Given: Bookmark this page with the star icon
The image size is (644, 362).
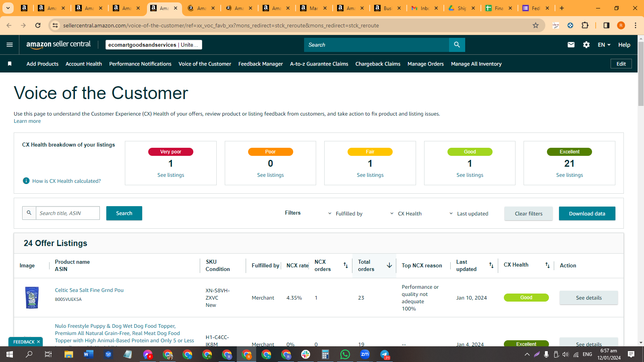Looking at the screenshot, I should (536, 25).
